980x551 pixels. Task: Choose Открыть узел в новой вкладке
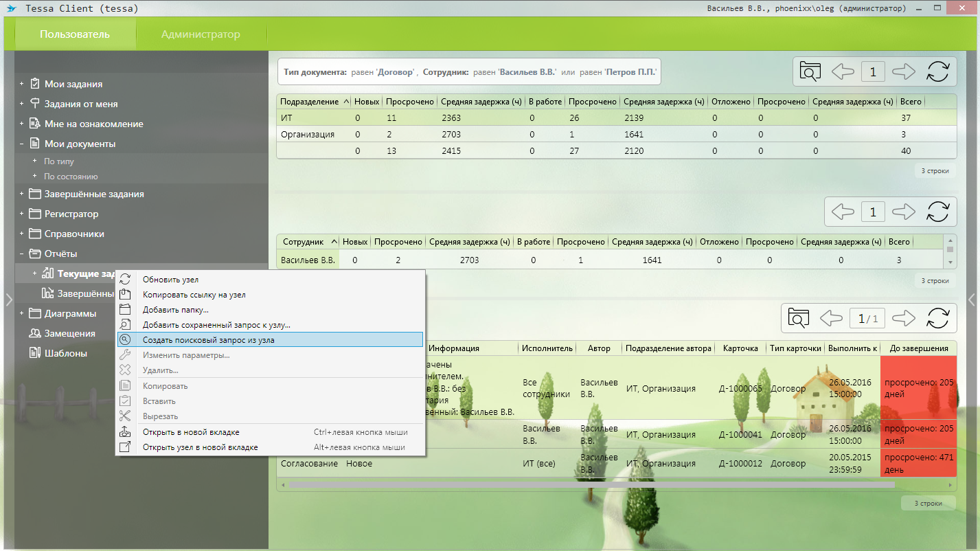pos(270,447)
